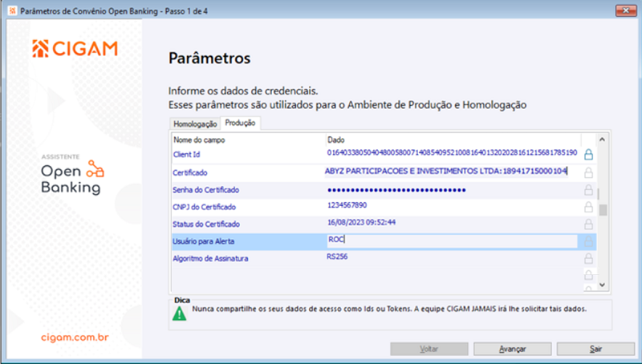Close the Parâmetros de Convênio window
This screenshot has height=364, width=642.
[626, 10]
